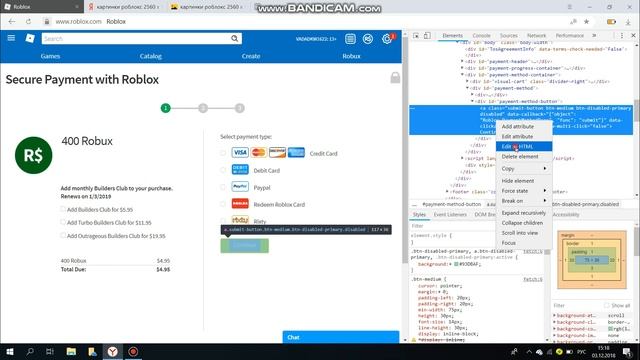
Task: Open Games in Roblox navigation
Action: 50,56
